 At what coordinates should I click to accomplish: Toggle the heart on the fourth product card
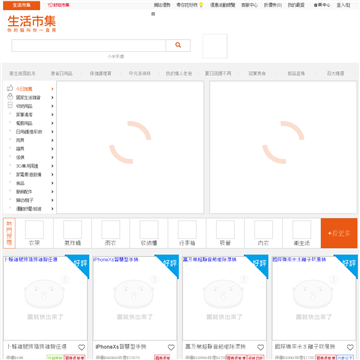[350, 347]
